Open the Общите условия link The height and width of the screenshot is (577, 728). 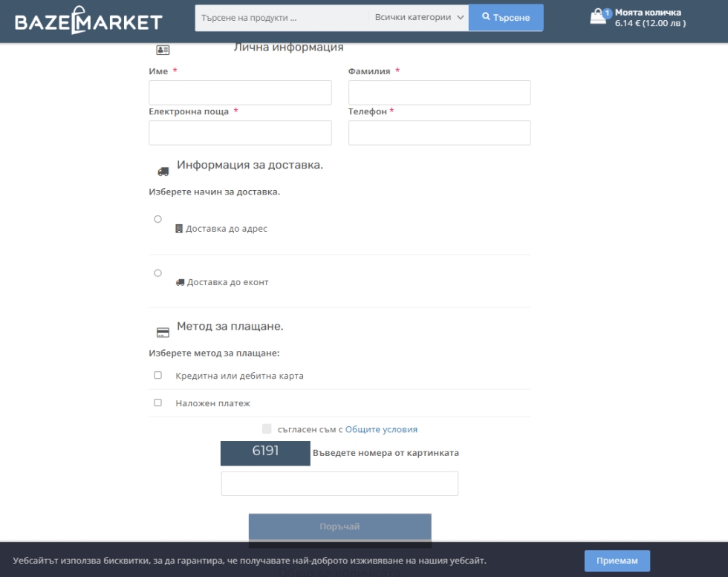381,429
